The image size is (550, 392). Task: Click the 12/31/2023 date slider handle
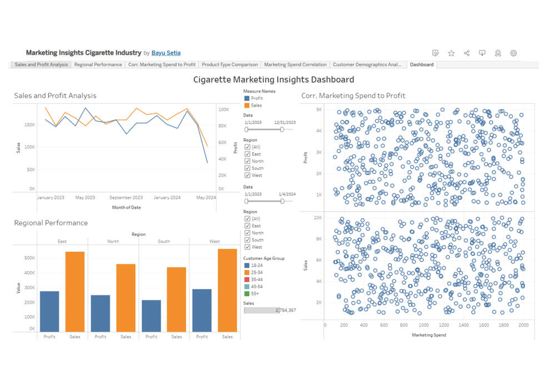(282, 129)
